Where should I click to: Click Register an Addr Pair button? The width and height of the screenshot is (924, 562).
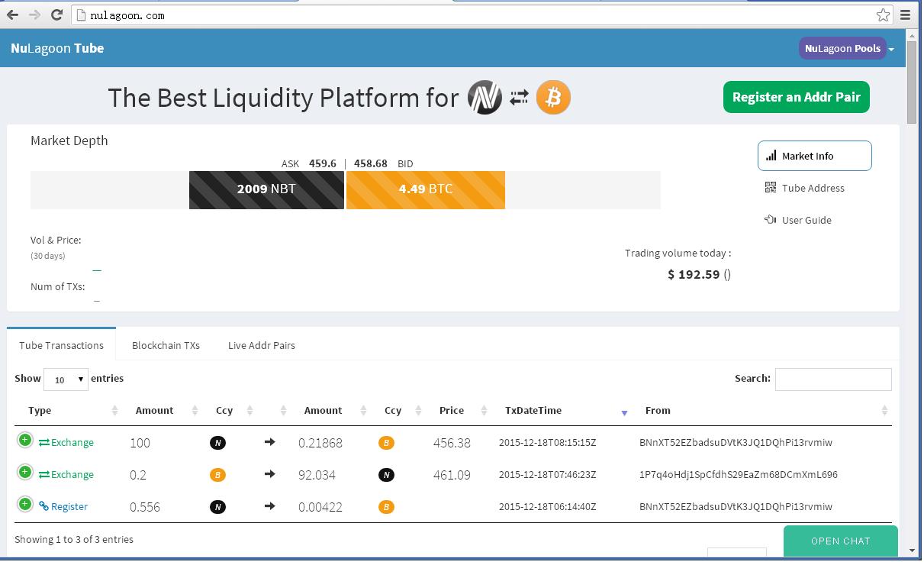click(x=796, y=97)
